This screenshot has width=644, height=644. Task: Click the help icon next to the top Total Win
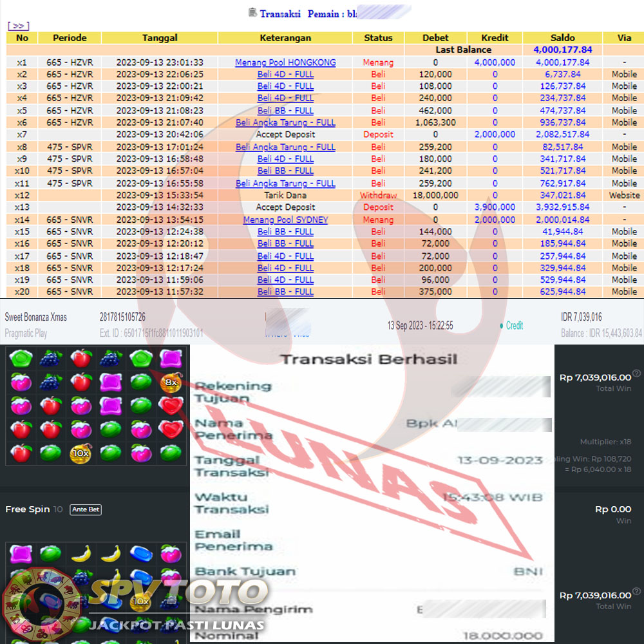tap(636, 373)
